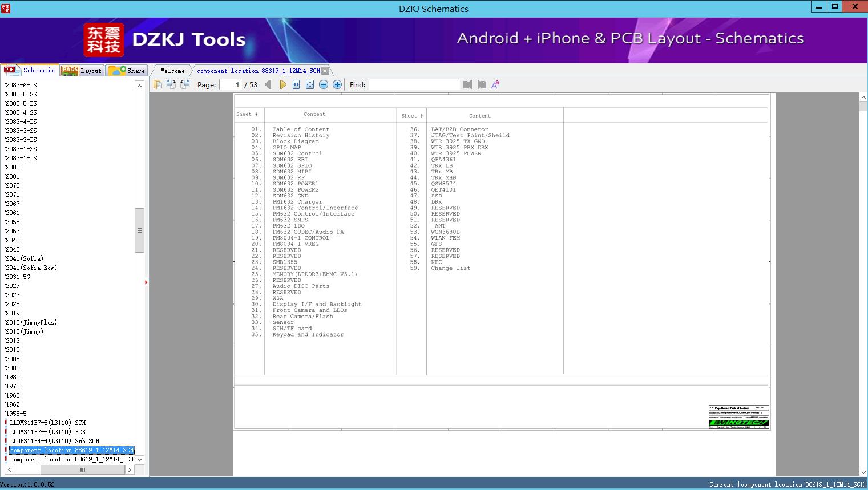The width and height of the screenshot is (868, 490).
Task: Switch to the Layout tab
Action: point(82,70)
